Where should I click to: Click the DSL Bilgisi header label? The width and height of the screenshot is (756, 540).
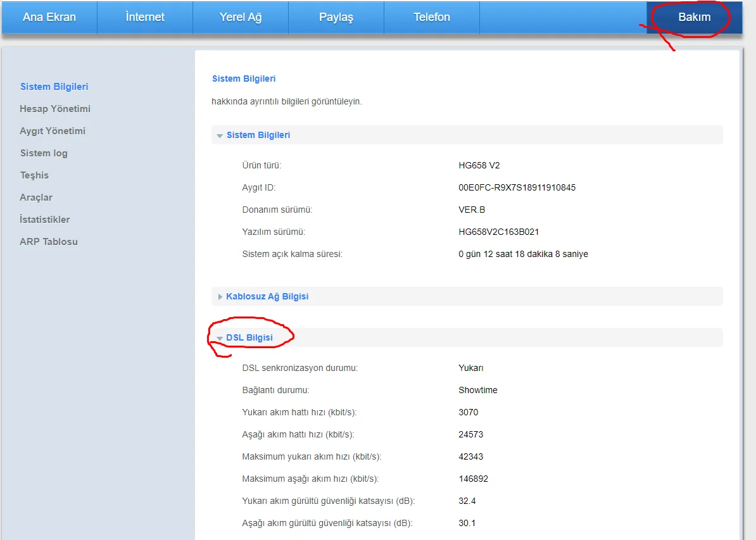coord(249,337)
